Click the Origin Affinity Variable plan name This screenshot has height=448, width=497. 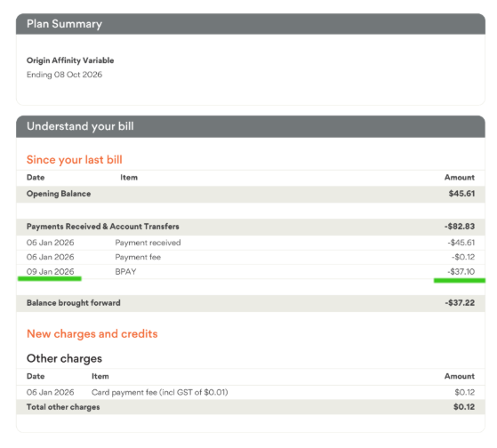pos(70,60)
